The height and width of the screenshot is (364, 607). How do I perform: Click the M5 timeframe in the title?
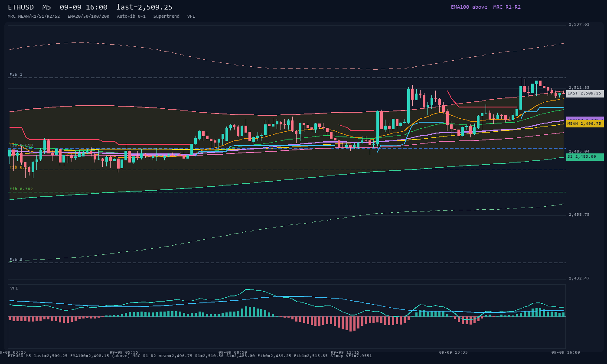tap(47, 7)
